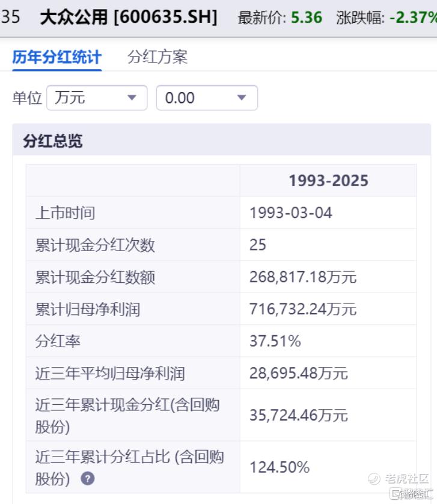This screenshot has width=437, height=504.
Task: Select the value 716,732.24万元
Action: click(x=303, y=309)
